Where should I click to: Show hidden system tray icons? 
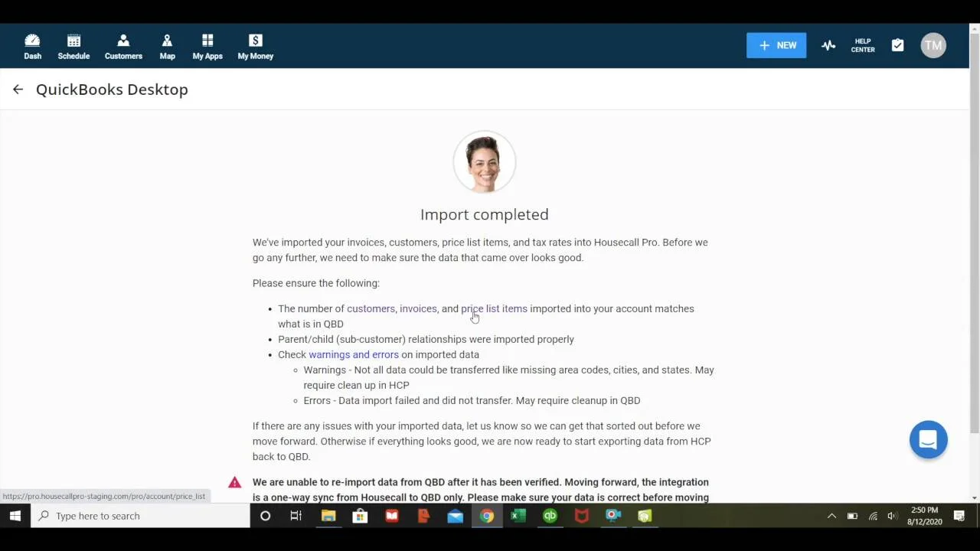(831, 516)
